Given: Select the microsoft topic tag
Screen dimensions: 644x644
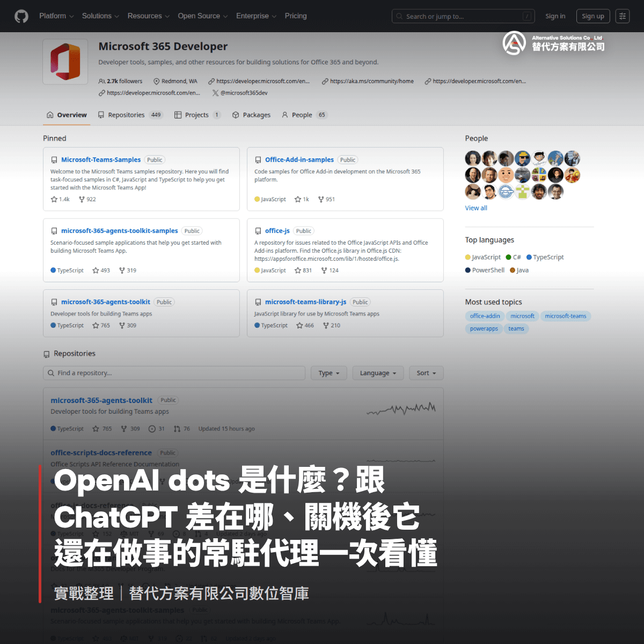Looking at the screenshot, I should tap(523, 316).
